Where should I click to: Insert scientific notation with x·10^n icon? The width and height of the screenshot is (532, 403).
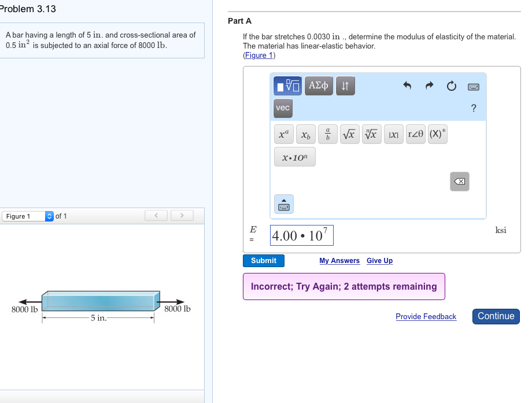click(294, 156)
